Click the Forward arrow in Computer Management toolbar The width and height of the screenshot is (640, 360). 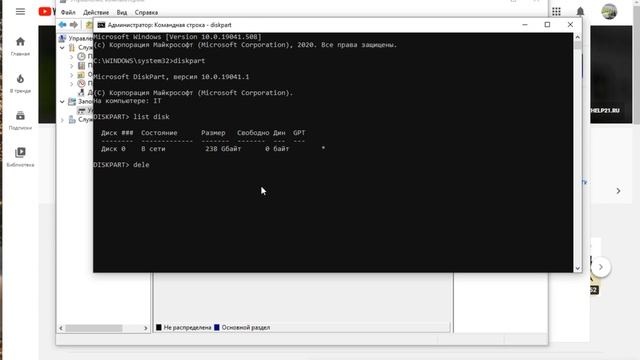pyautogui.click(x=73, y=25)
